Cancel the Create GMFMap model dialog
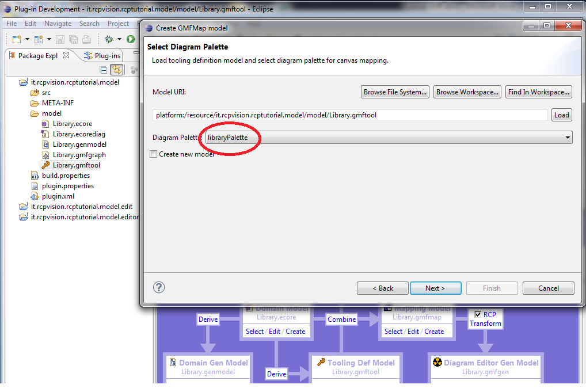The height and width of the screenshot is (392, 586). pos(548,288)
